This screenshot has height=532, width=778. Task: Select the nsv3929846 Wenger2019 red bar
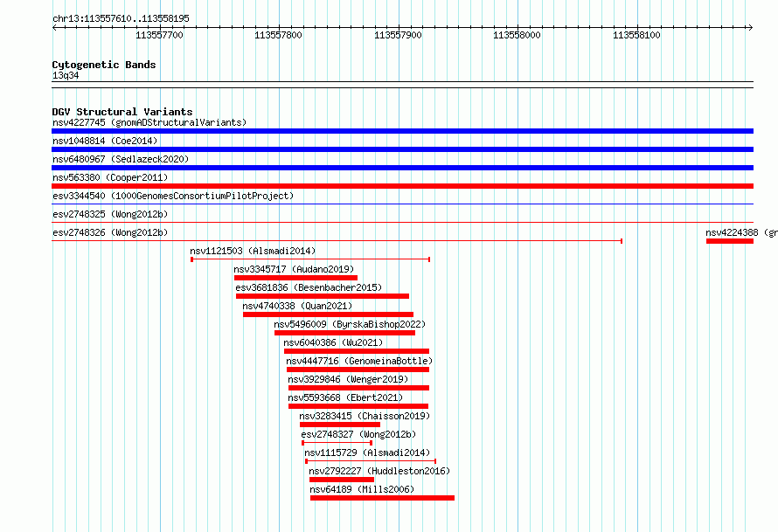point(358,388)
